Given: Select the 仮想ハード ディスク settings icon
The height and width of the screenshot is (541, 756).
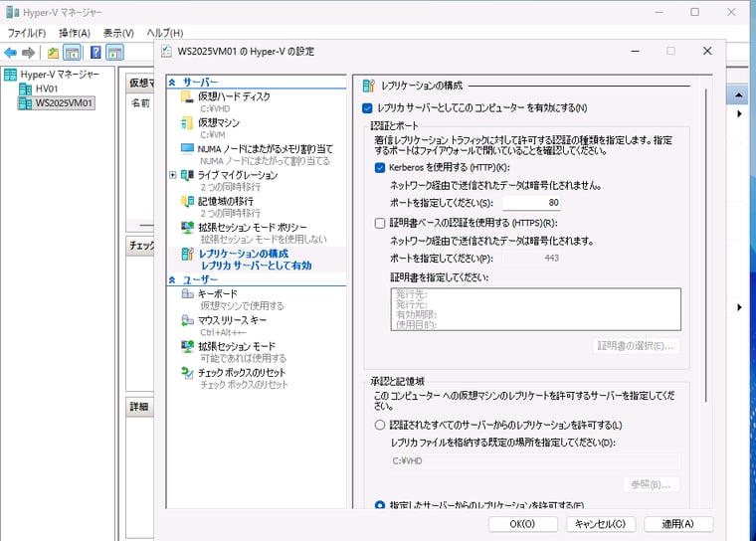Looking at the screenshot, I should click(187, 97).
